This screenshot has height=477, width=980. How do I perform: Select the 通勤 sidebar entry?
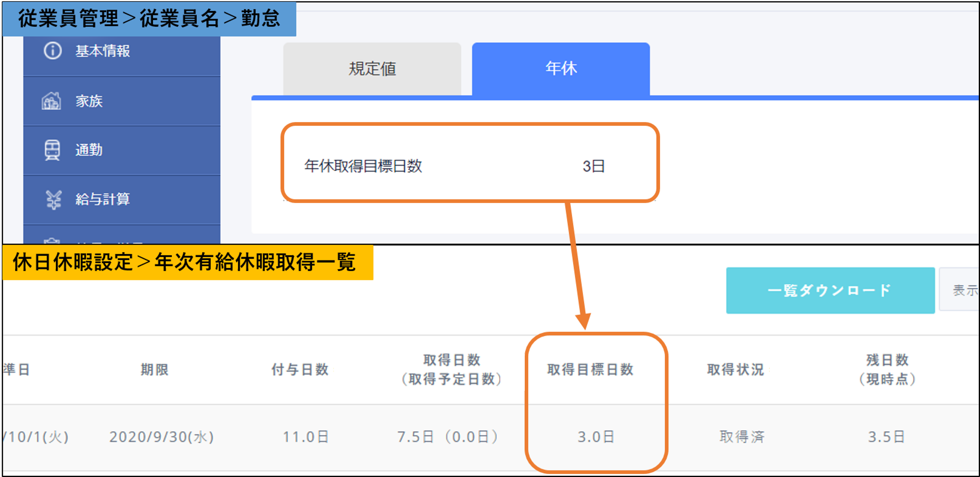[89, 150]
